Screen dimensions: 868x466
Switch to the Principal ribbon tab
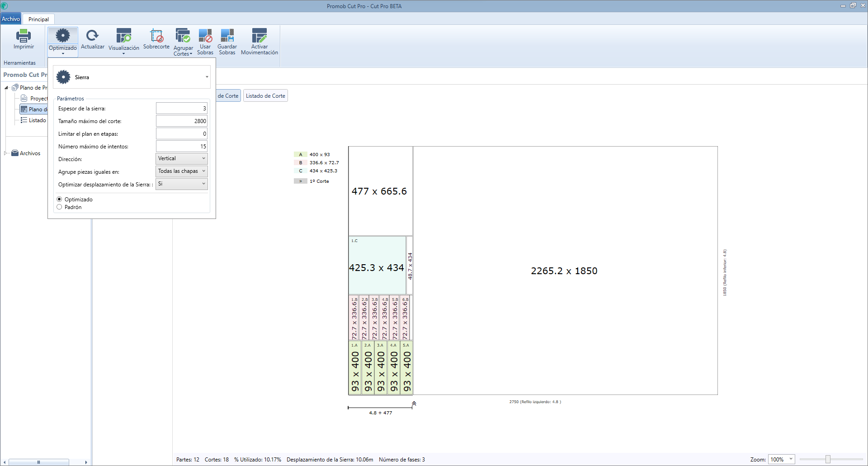click(38, 19)
